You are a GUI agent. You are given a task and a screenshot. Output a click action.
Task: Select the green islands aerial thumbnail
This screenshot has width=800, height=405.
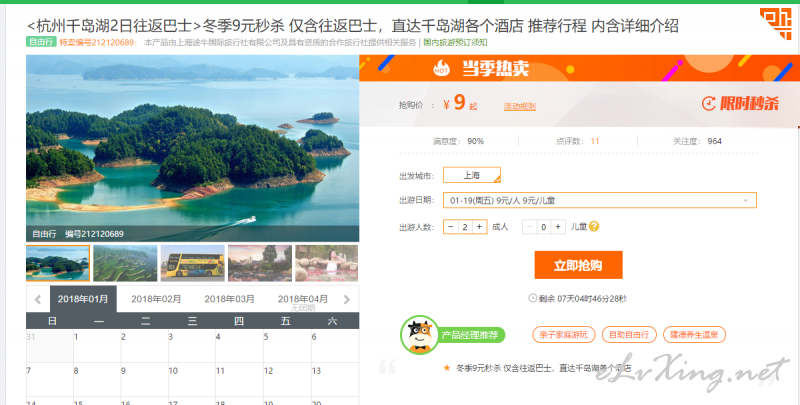(126, 263)
